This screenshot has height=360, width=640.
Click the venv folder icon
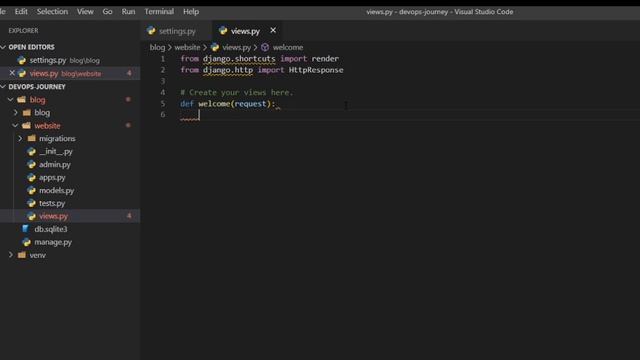click(22, 255)
